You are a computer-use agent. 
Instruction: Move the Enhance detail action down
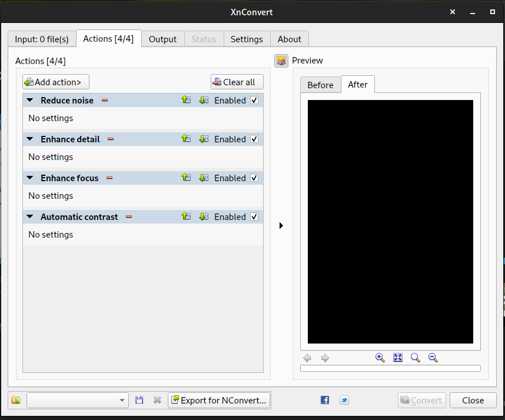click(204, 139)
